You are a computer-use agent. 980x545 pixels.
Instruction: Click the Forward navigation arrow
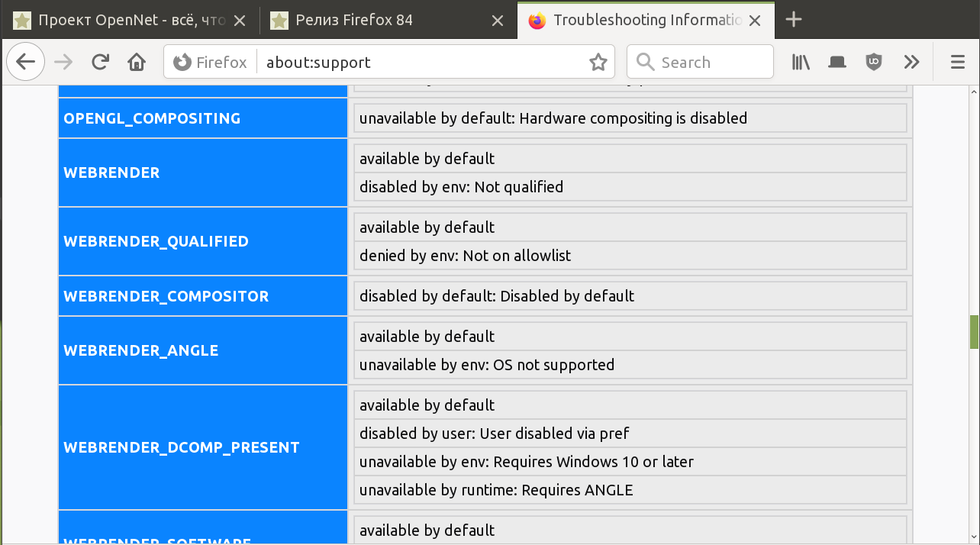pyautogui.click(x=64, y=62)
